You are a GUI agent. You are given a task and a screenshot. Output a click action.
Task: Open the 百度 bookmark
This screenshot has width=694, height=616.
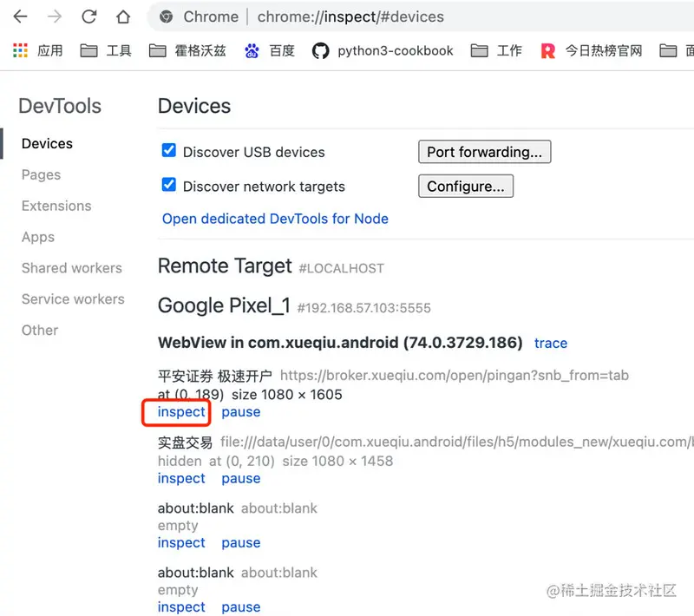(270, 50)
